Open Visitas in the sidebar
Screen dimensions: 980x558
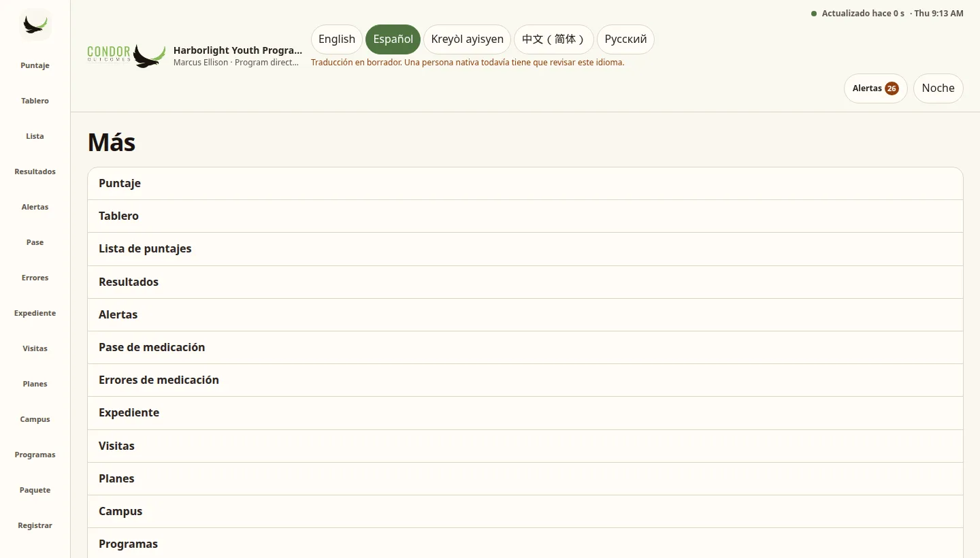point(35,348)
